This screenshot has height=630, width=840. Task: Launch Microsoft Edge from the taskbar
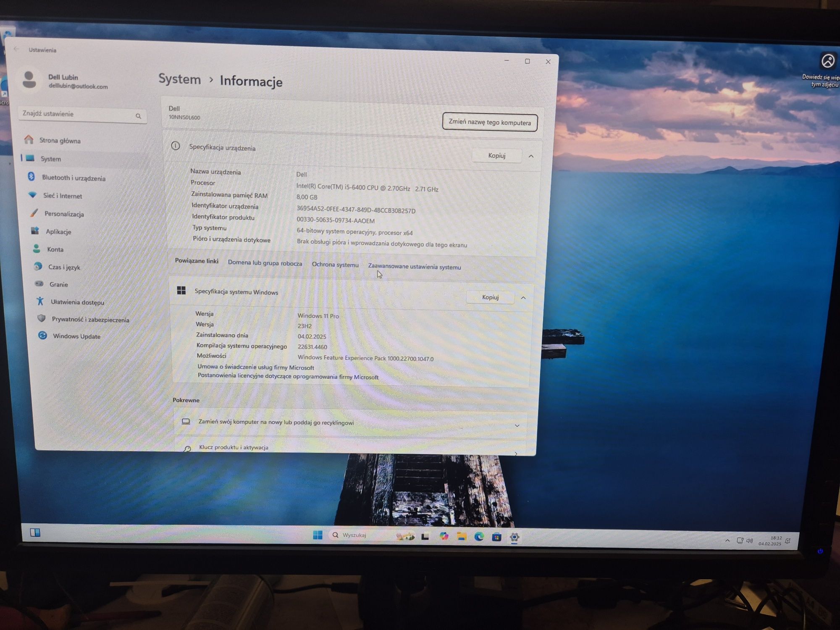tap(479, 537)
